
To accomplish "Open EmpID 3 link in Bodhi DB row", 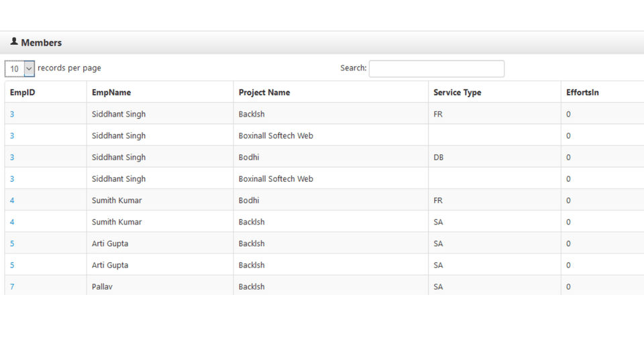I will tap(12, 157).
